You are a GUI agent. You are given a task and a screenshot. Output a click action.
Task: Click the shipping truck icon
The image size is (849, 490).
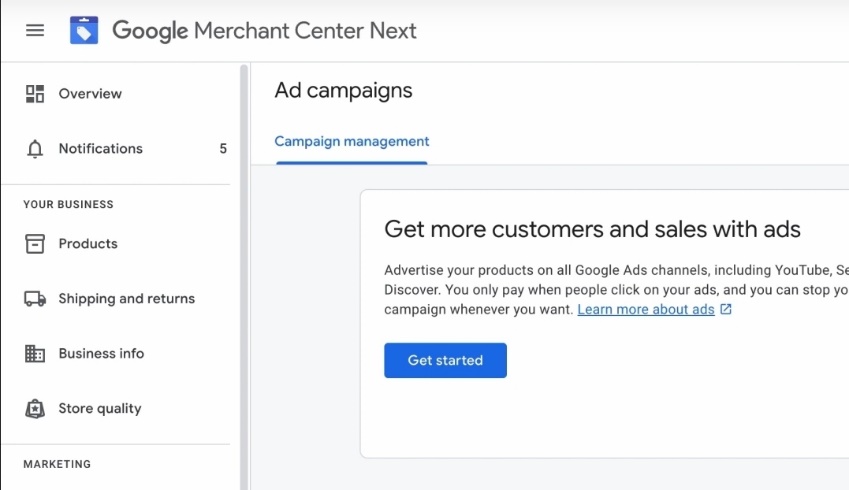(35, 299)
